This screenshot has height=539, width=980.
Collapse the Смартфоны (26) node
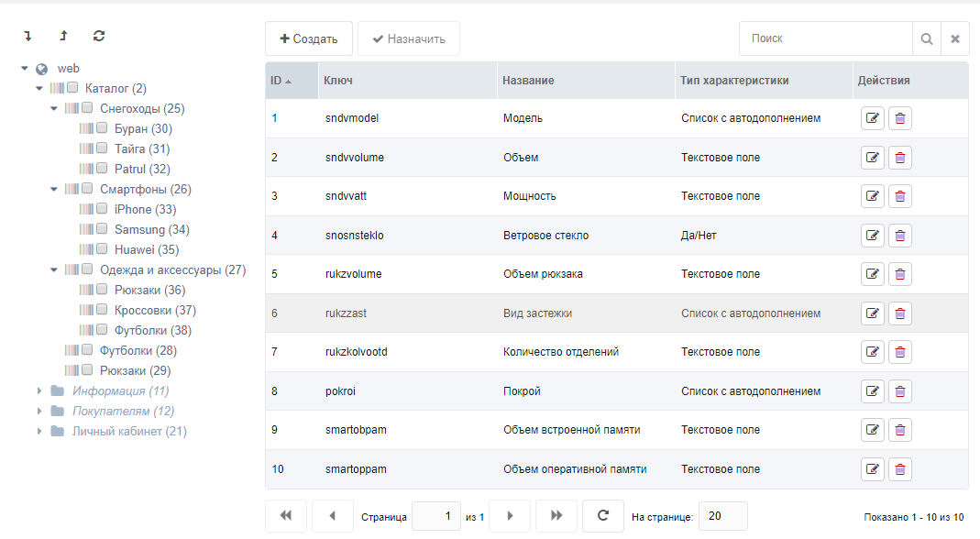pyautogui.click(x=54, y=189)
